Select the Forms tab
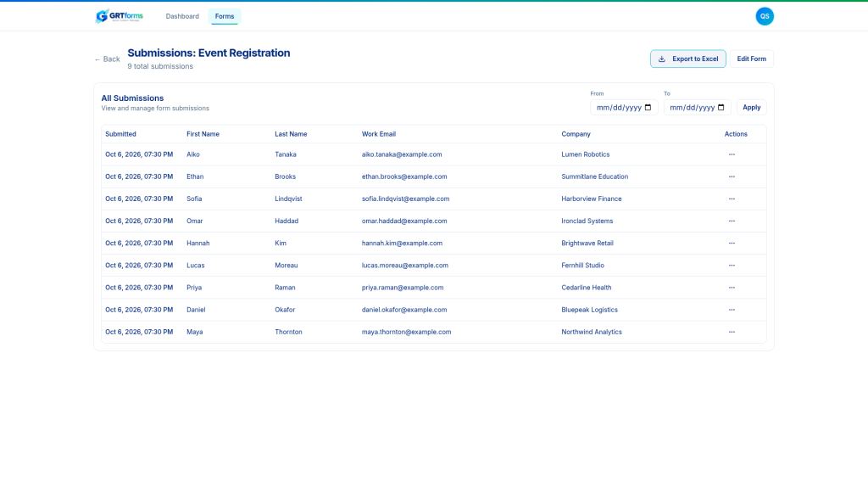The image size is (868, 504). tap(224, 16)
